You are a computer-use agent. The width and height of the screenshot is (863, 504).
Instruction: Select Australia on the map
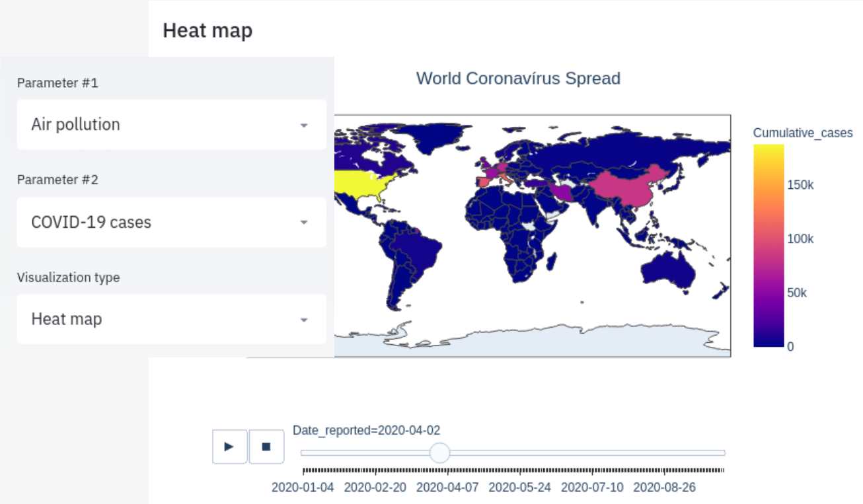tap(667, 272)
